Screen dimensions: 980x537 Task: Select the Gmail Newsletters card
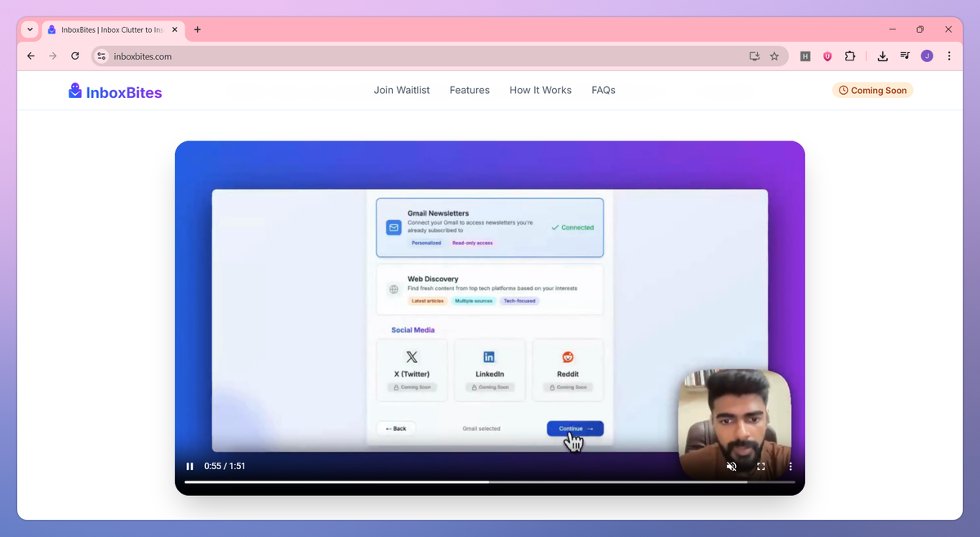point(490,227)
